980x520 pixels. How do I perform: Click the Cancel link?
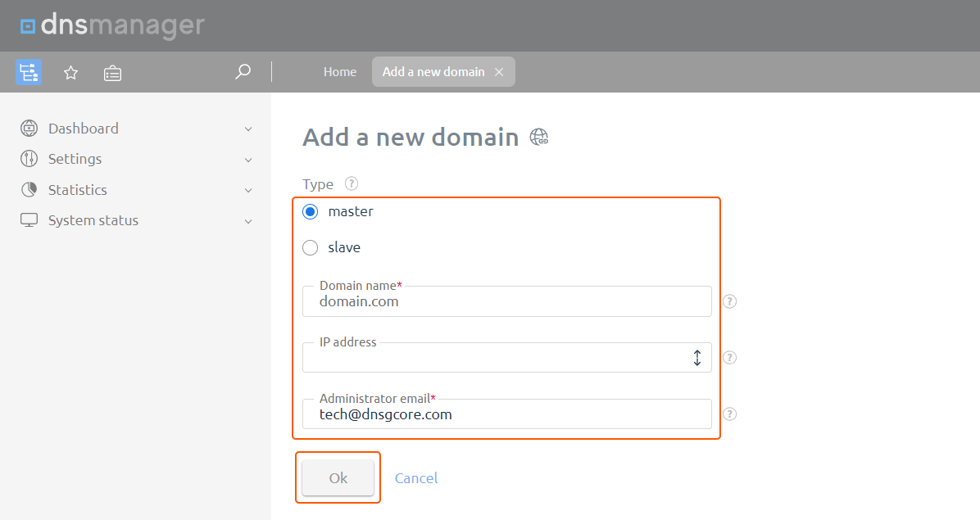click(416, 477)
